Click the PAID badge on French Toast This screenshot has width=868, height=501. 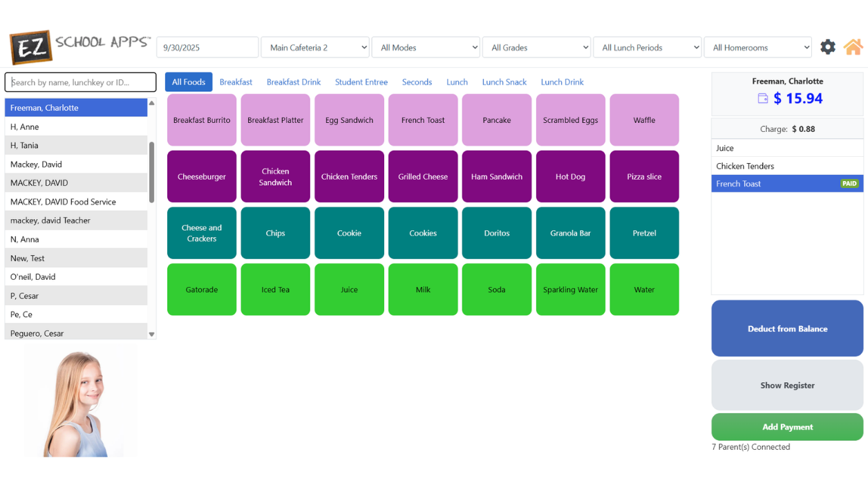[849, 183]
